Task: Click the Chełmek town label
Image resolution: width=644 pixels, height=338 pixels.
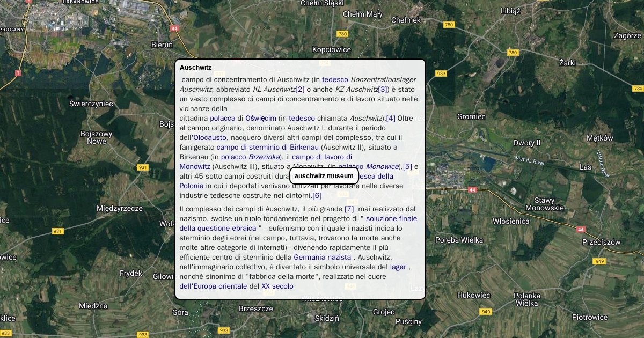Action: coord(406,20)
